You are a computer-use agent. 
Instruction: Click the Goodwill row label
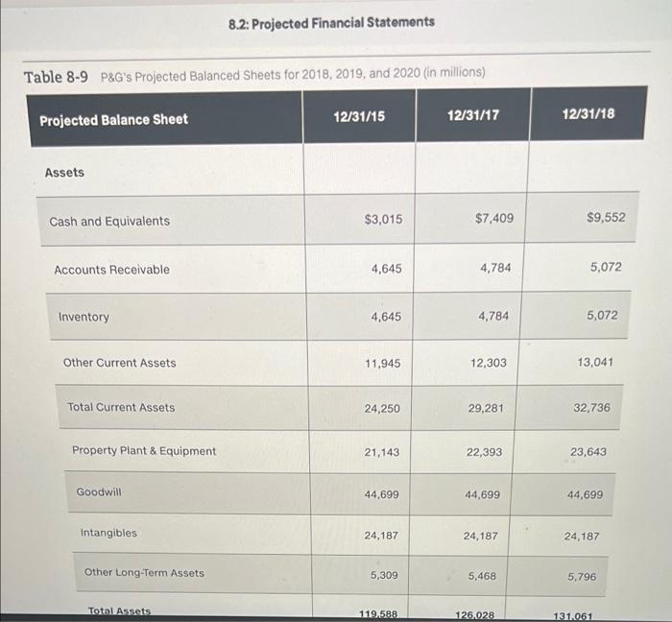coord(99,491)
